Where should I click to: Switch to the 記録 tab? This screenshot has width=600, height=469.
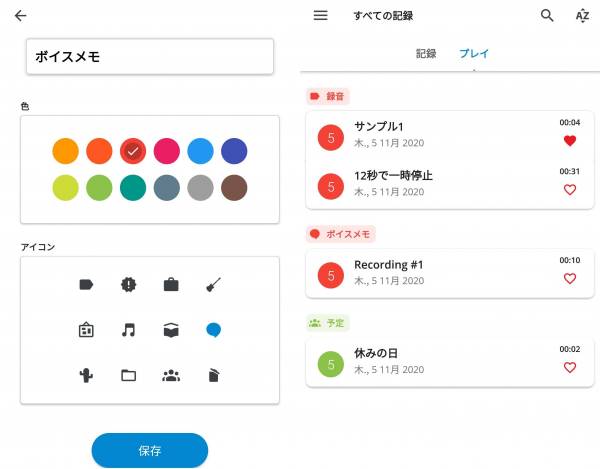(x=426, y=53)
